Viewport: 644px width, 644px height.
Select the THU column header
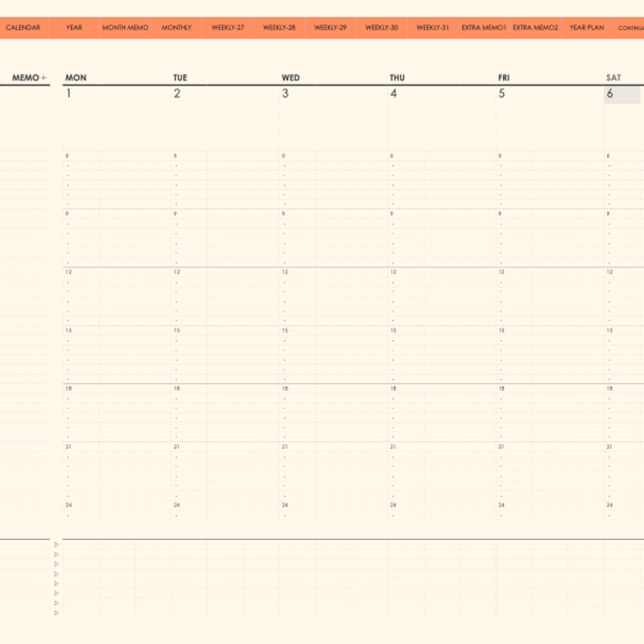(x=397, y=78)
